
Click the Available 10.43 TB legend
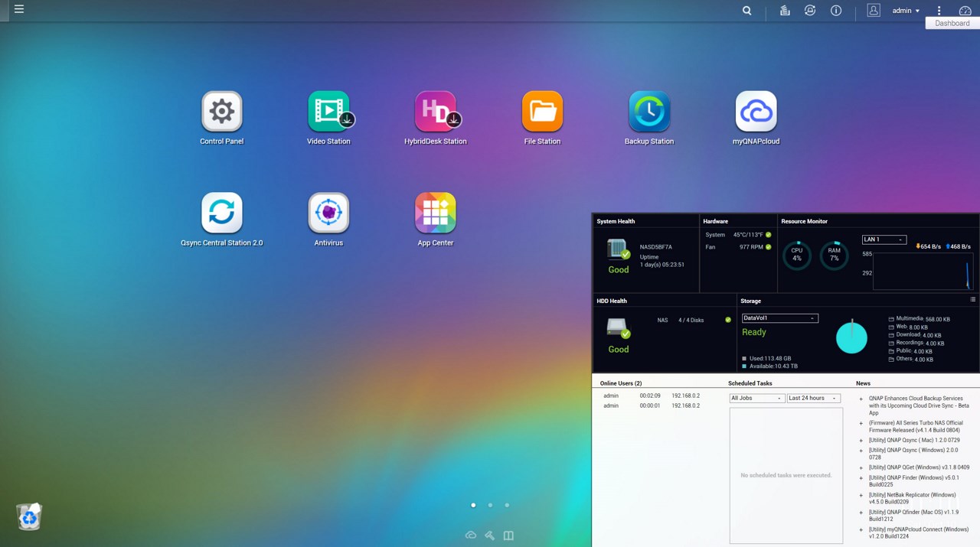click(x=769, y=366)
